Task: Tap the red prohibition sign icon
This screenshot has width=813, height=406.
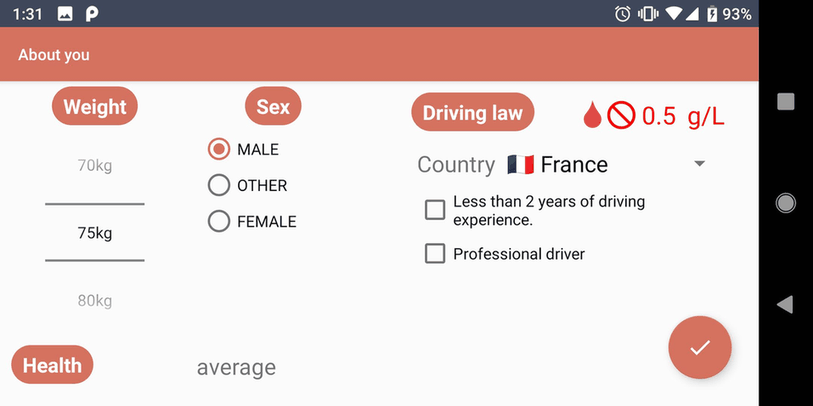Action: click(621, 116)
